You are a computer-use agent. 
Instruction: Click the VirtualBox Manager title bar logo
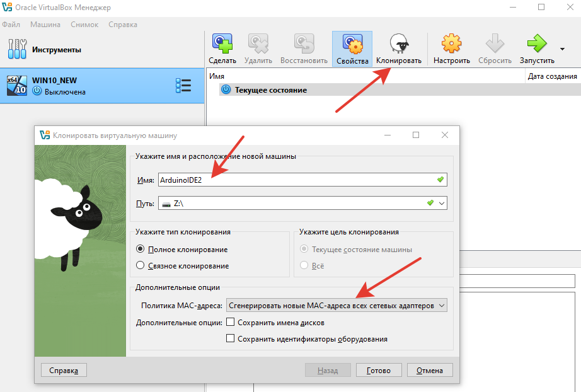tap(7, 7)
